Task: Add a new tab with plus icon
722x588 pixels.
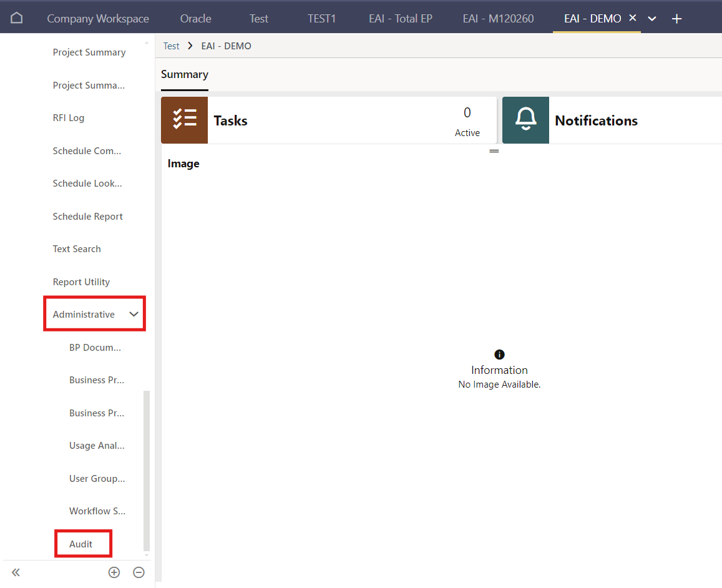Action: tap(676, 19)
